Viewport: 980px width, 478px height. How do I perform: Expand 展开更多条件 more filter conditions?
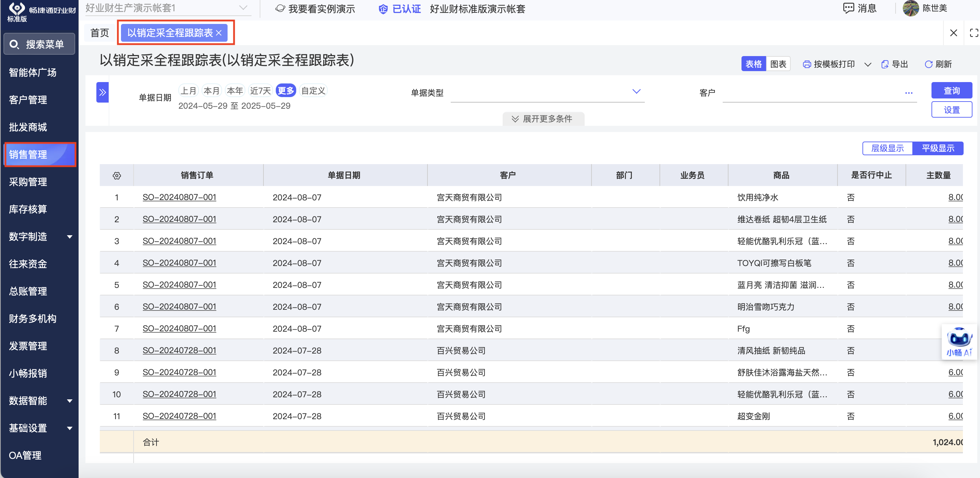pyautogui.click(x=543, y=119)
